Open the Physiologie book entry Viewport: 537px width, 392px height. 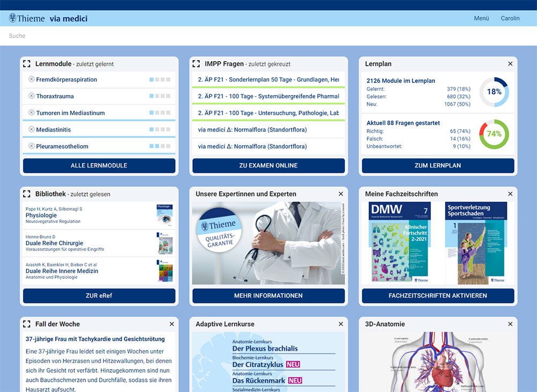coord(99,215)
